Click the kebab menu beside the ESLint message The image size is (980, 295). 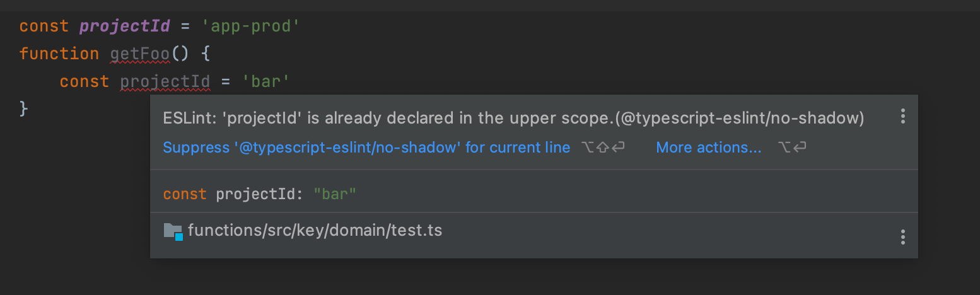point(902,116)
